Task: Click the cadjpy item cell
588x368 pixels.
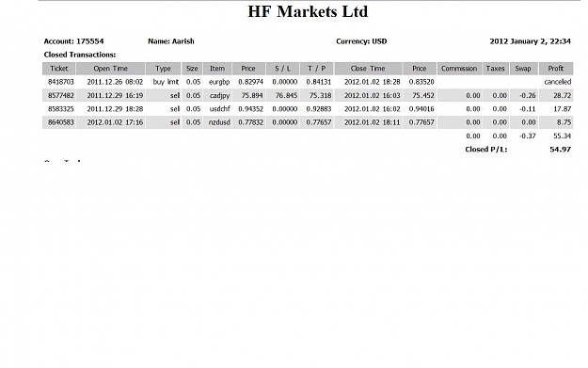Action: coord(220,96)
